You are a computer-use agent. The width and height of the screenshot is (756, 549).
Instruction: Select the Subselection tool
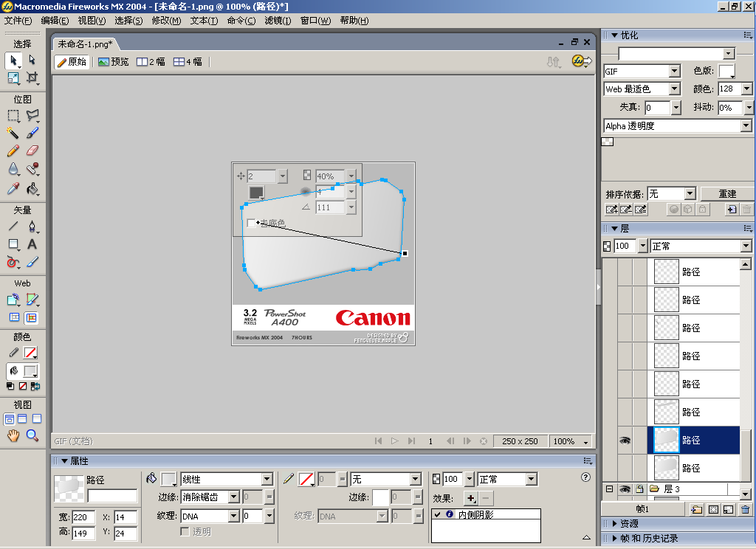tap(32, 61)
